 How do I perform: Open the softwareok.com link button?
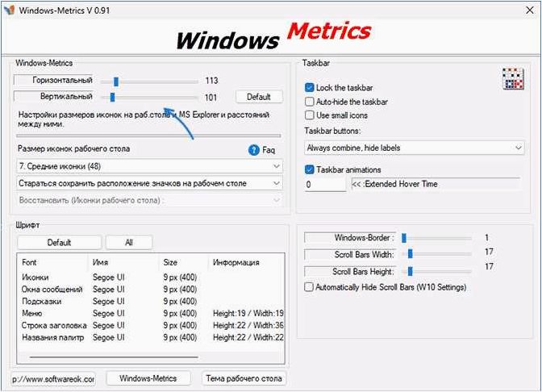[53, 379]
